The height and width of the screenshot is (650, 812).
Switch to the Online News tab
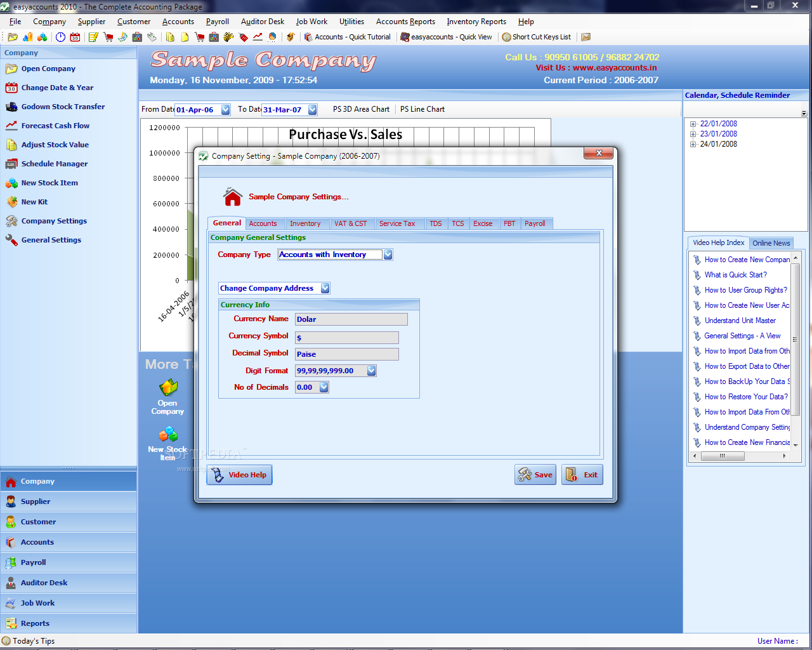pyautogui.click(x=771, y=243)
